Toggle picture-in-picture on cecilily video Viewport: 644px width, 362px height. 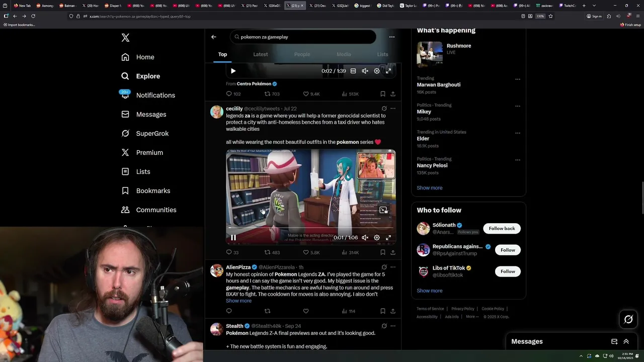click(384, 210)
